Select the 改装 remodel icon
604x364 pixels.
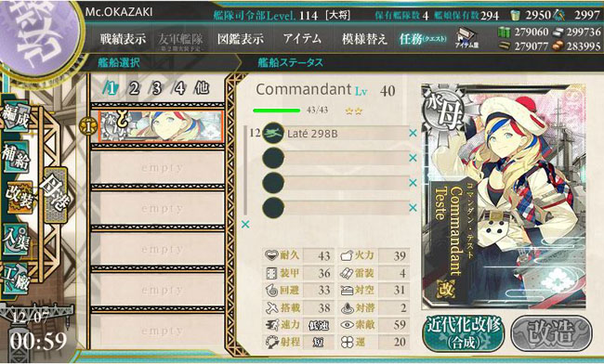(x=20, y=198)
